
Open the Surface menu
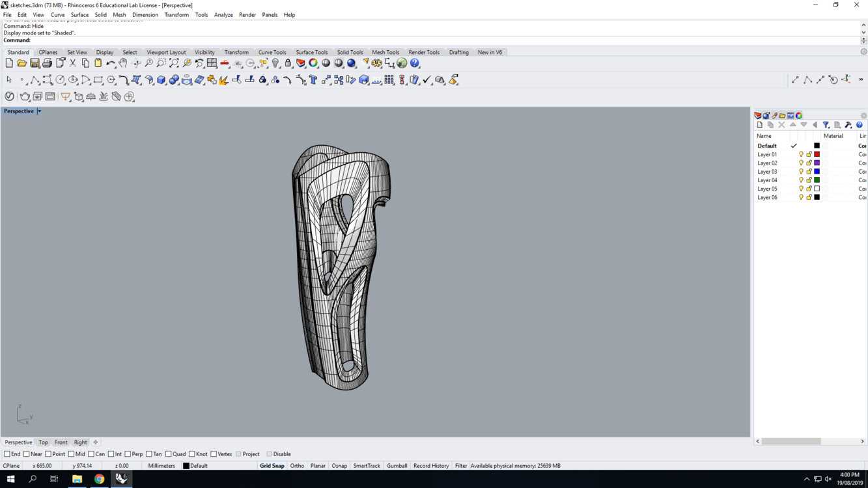click(x=79, y=14)
